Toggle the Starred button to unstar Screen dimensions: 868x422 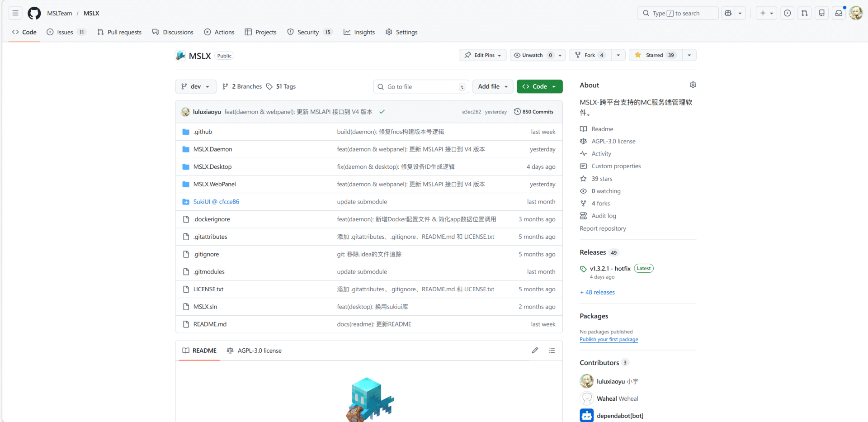(655, 55)
